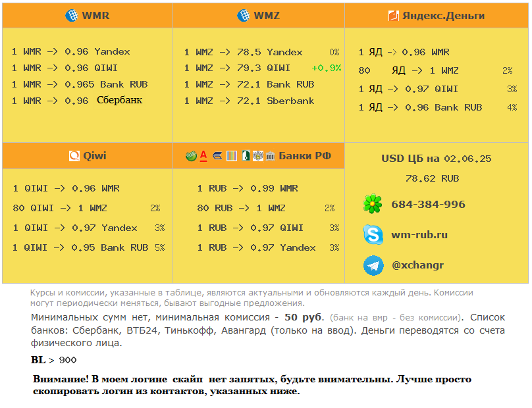Viewport: 532px width, 408px height.
Task: Select the rate 1 QIWI -> 0.96 WMR
Action: 66,188
